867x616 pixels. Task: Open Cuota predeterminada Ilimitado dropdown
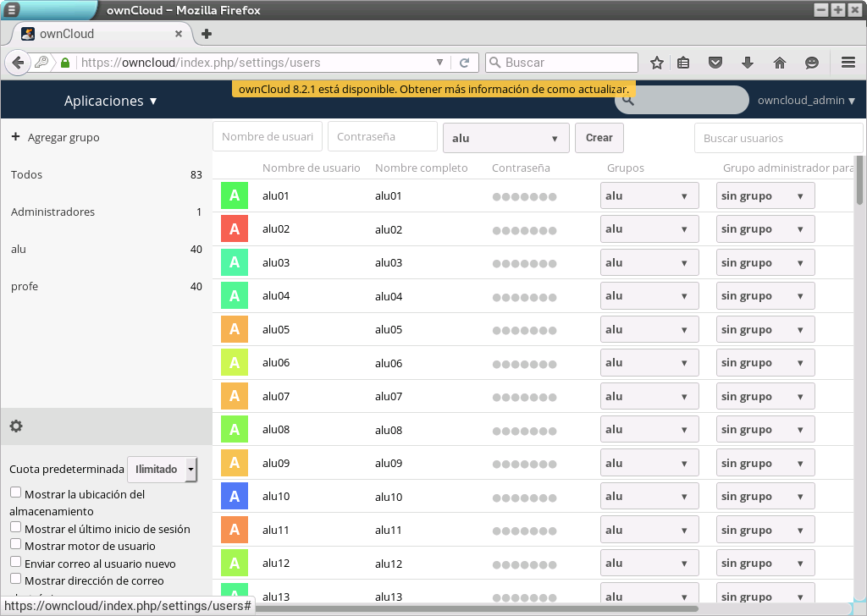[162, 469]
